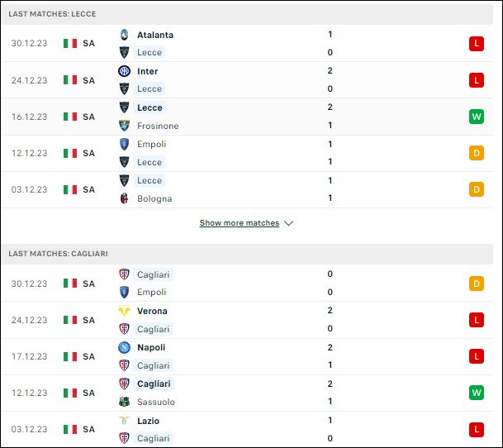The image size is (503, 448).
Task: Click the Verona yellow crest icon
Action: [x=124, y=311]
